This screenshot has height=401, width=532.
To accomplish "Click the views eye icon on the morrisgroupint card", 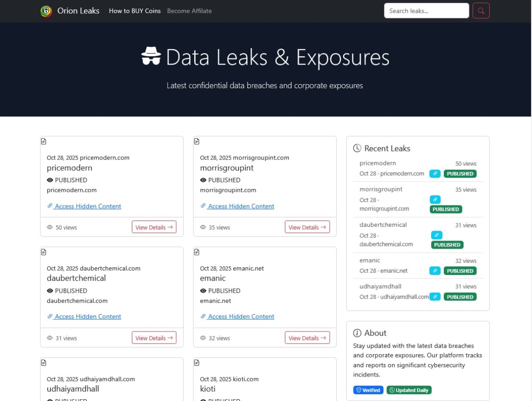I will pyautogui.click(x=203, y=227).
